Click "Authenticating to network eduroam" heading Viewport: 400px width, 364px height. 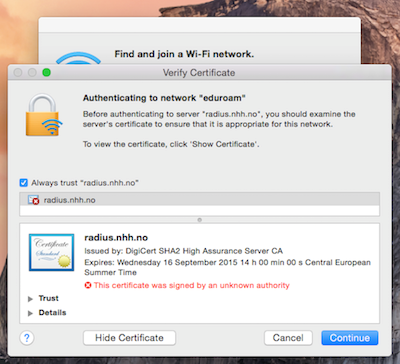(x=164, y=98)
